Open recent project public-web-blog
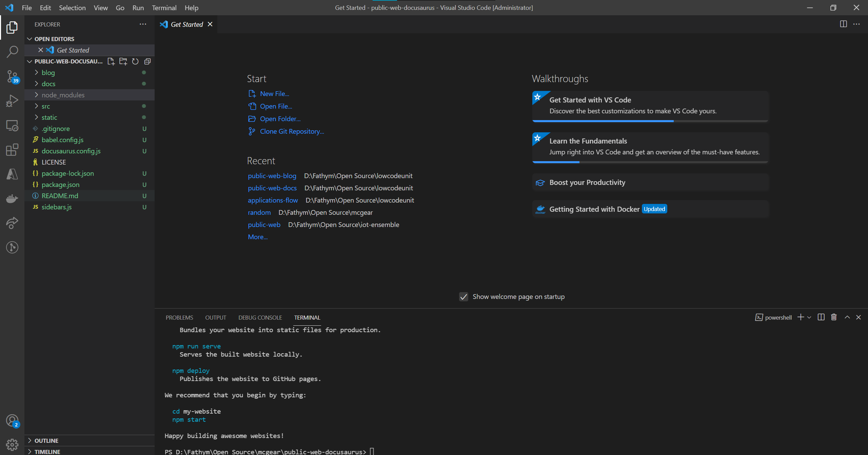Screen dimensions: 868x455 [272, 176]
